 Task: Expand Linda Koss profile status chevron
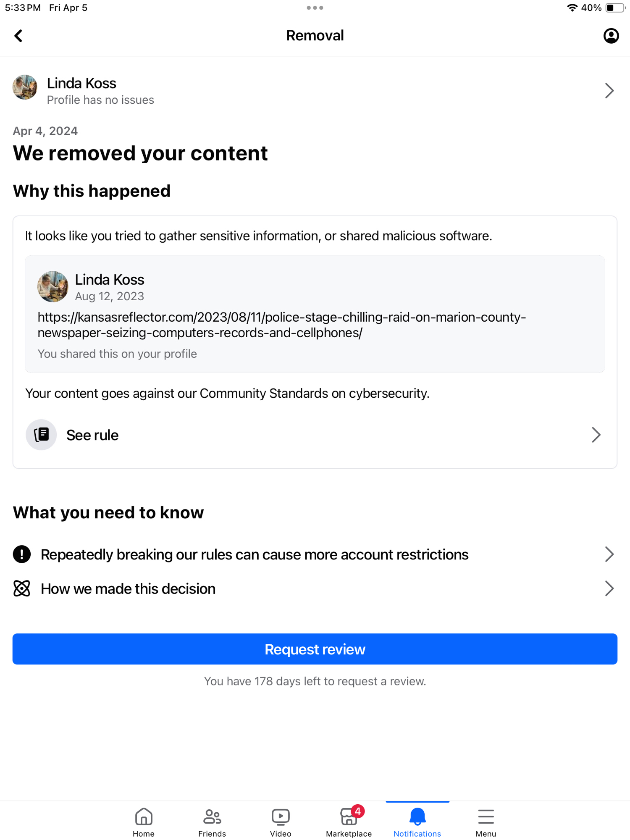[x=609, y=90]
